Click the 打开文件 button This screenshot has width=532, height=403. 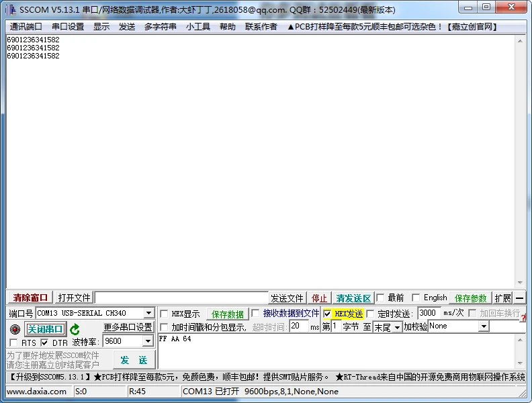pos(74,298)
